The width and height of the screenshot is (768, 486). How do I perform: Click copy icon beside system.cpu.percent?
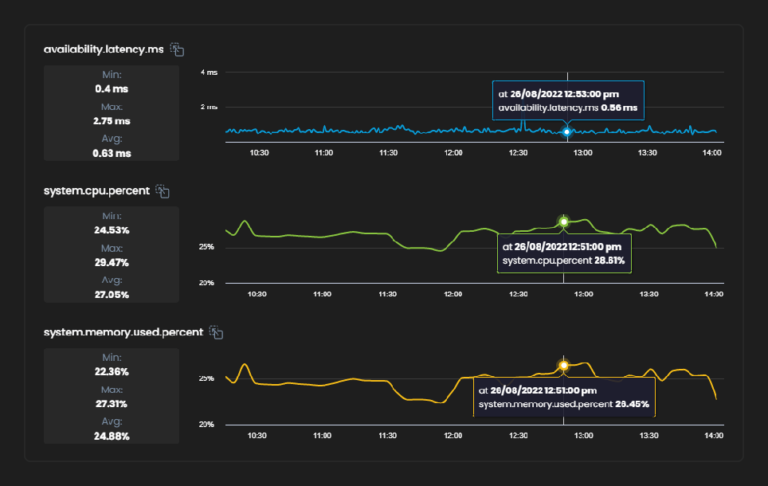point(163,191)
